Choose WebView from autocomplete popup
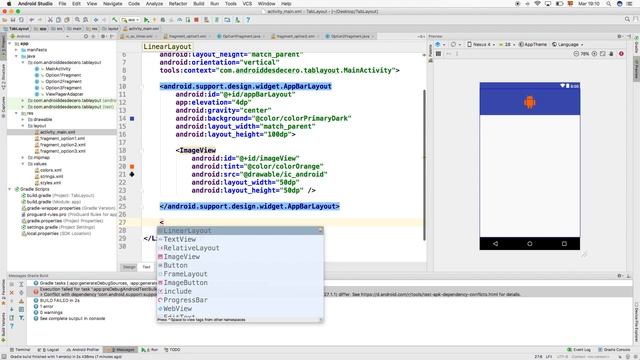 point(240,309)
